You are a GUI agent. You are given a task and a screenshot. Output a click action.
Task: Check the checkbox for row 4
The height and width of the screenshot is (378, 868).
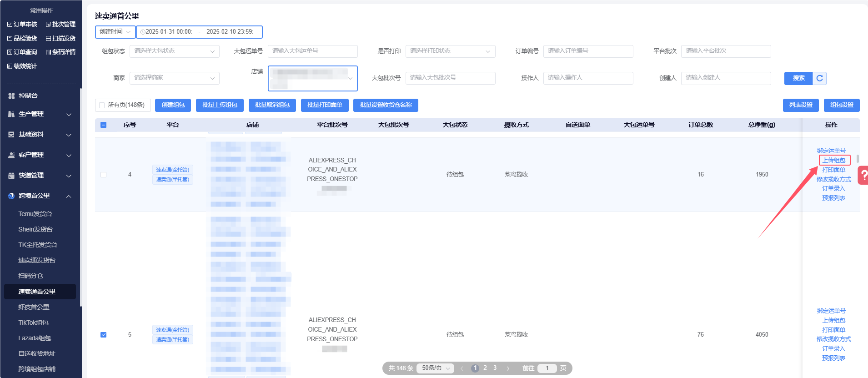(x=103, y=175)
